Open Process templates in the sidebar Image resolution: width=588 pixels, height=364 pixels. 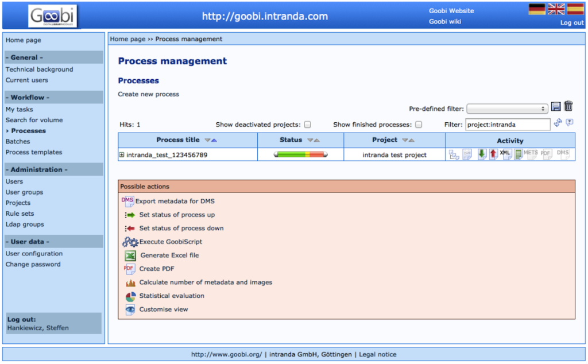coord(34,152)
